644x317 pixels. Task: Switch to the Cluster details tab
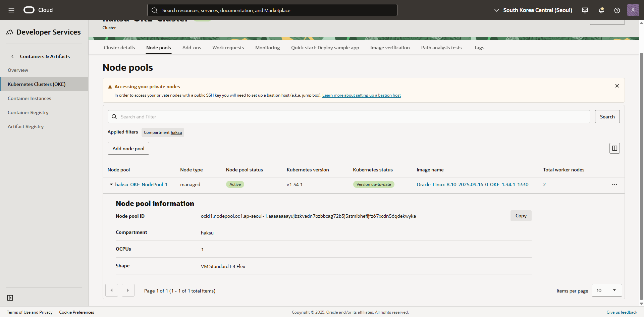coord(119,48)
